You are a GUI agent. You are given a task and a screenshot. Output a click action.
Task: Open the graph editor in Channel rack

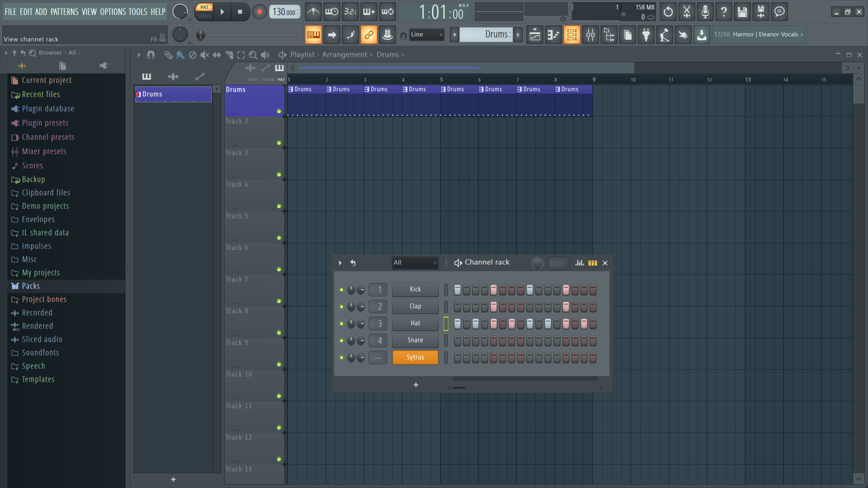pos(579,263)
